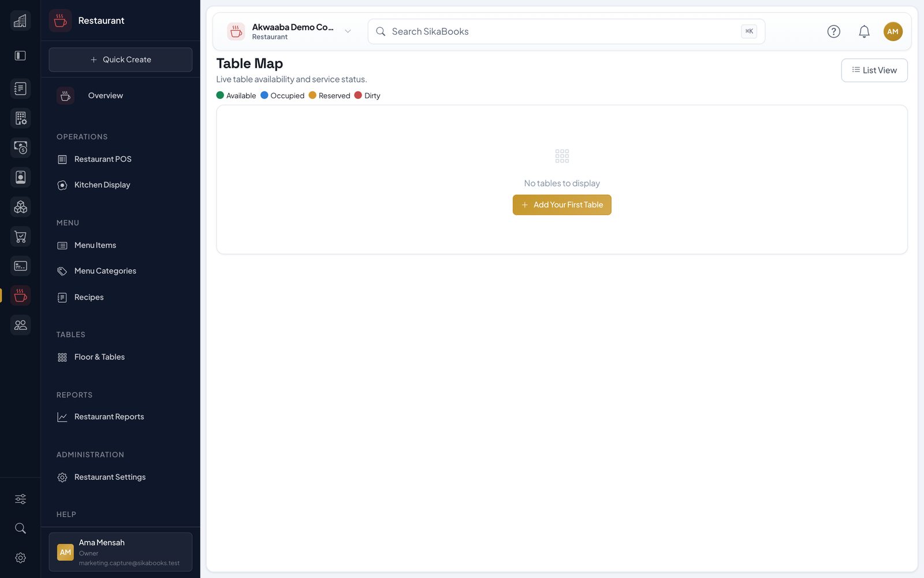Toggle the sidebar panel collapse icon
Image resolution: width=924 pixels, height=578 pixels.
pos(20,55)
